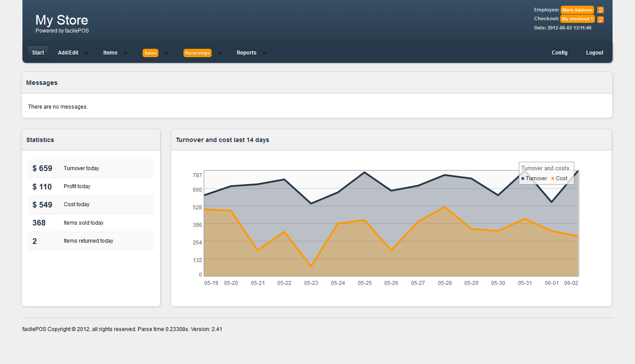Open the dropdown arrow next to Receivings
Image resolution: width=635 pixels, height=364 pixels.
pos(220,53)
